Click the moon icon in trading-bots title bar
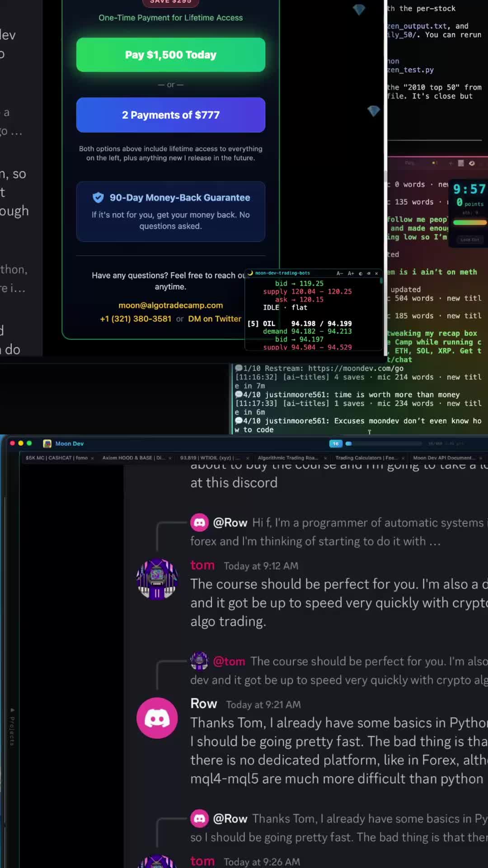488x868 pixels. click(250, 273)
